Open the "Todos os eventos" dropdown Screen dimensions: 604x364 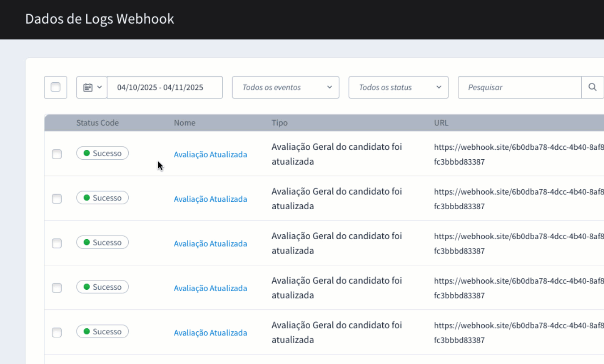[285, 87]
